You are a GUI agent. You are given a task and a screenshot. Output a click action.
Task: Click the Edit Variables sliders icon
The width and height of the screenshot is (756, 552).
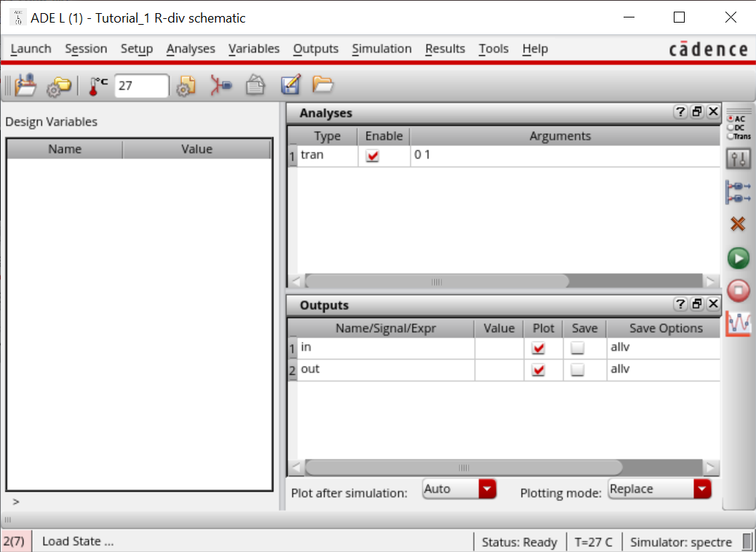[738, 158]
